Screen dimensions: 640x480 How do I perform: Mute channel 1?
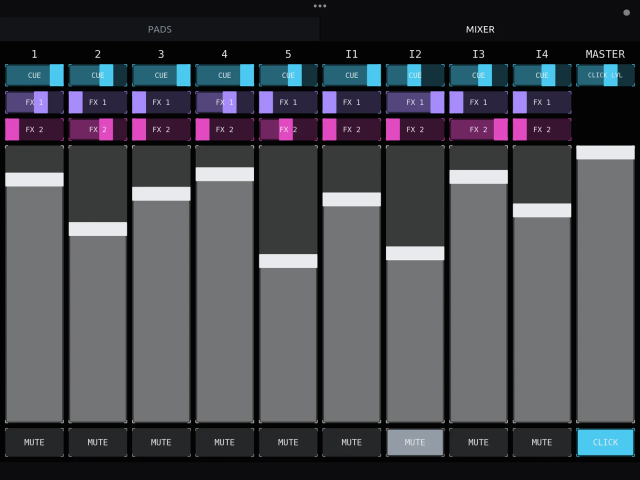point(34,442)
